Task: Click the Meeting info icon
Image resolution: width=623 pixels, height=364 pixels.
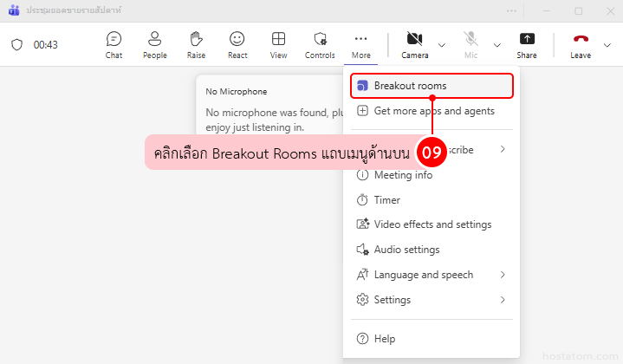Action: click(x=362, y=175)
